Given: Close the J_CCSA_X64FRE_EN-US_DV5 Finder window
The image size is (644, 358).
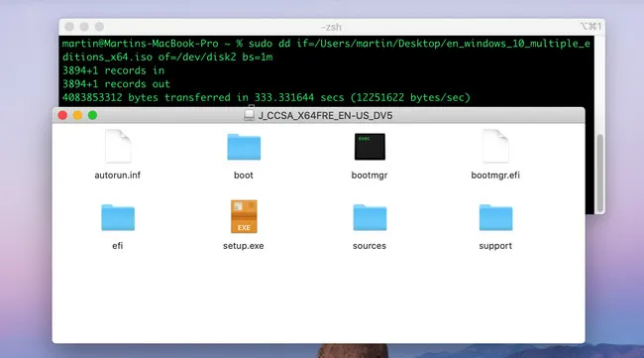Looking at the screenshot, I should coord(62,115).
